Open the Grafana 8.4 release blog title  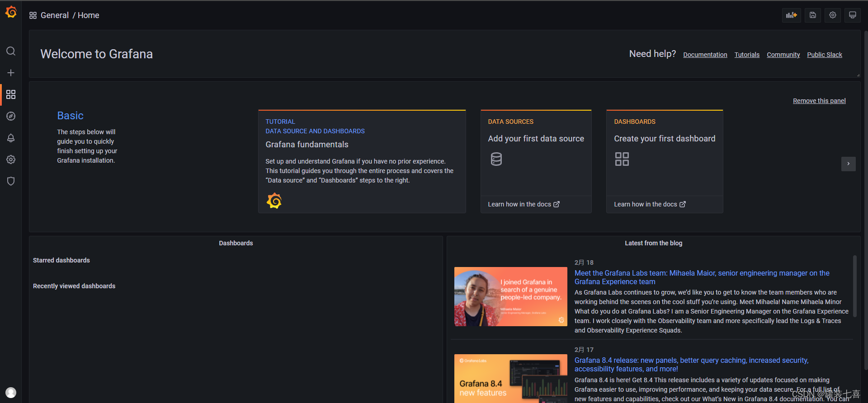coord(692,365)
